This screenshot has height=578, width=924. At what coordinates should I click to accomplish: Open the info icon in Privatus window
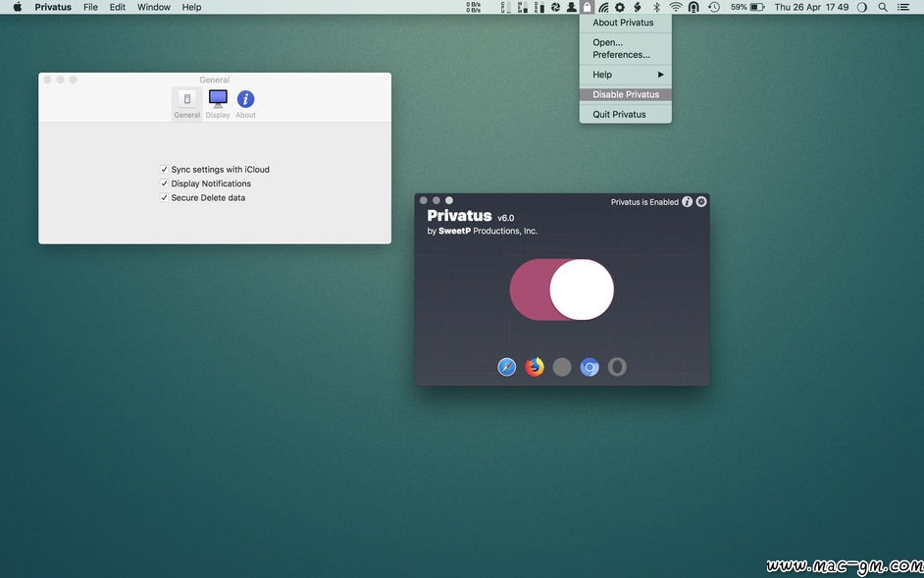(x=687, y=202)
